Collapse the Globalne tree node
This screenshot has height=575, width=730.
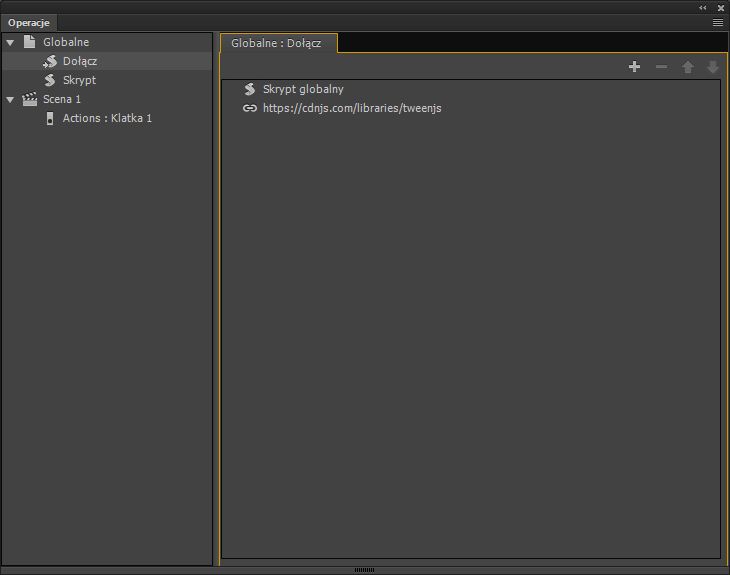10,43
